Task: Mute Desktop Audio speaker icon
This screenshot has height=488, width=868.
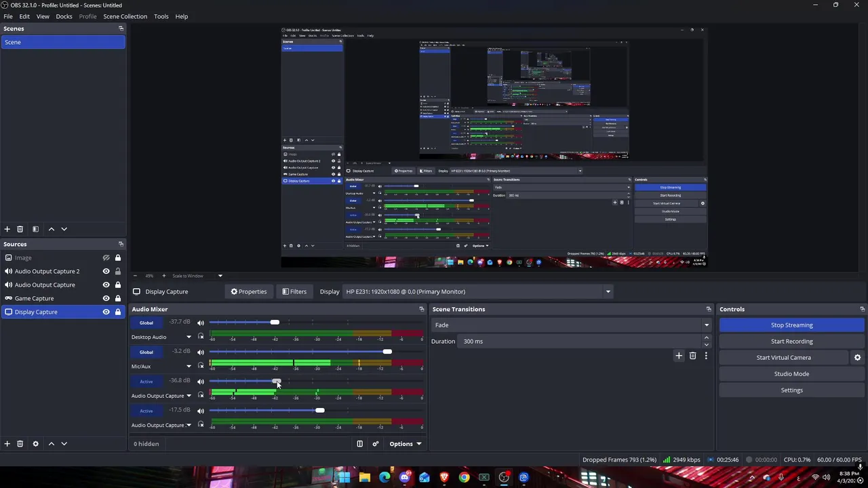Action: pyautogui.click(x=200, y=323)
